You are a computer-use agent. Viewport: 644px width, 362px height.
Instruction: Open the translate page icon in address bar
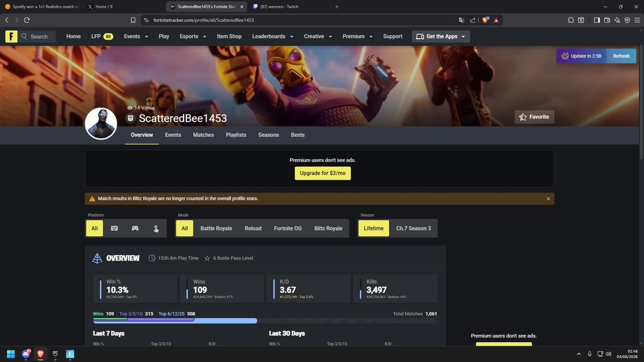[461, 20]
